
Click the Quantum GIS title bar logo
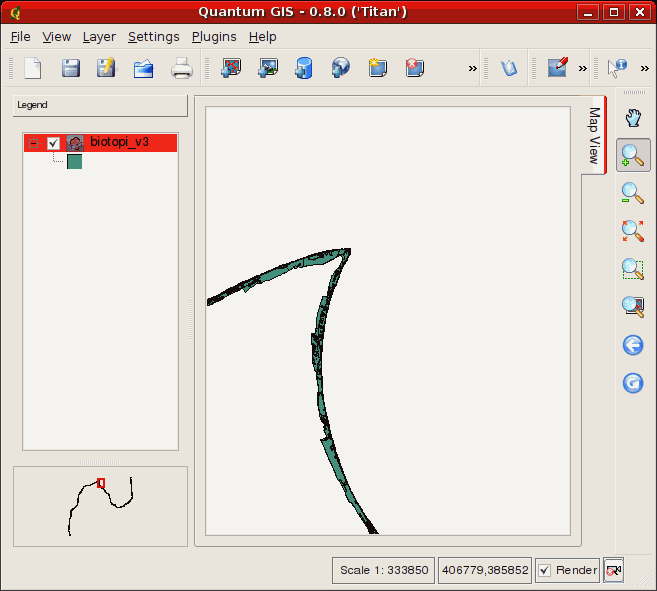[x=16, y=13]
